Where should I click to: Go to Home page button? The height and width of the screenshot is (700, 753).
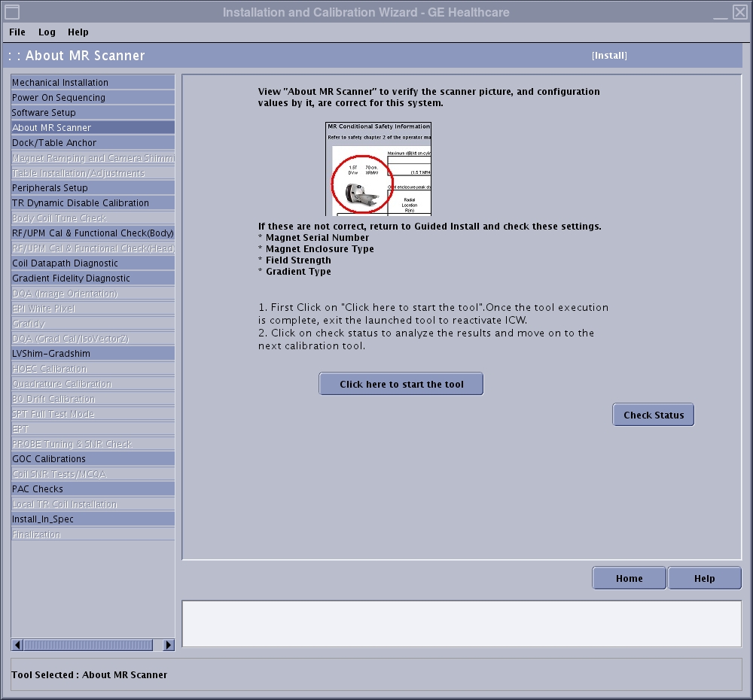(x=629, y=578)
